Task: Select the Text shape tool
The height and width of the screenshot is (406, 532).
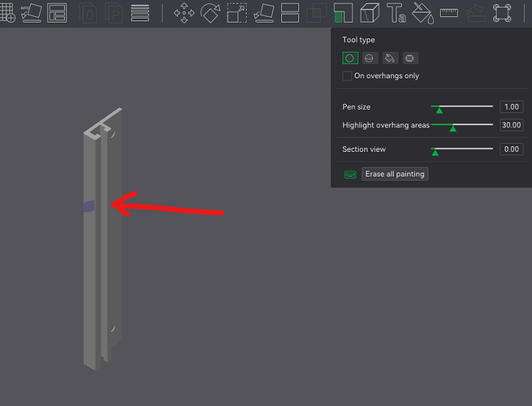Action: tap(396, 13)
